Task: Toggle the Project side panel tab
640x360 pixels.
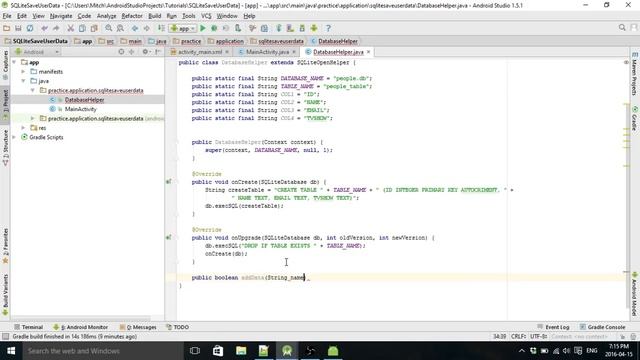Action: pos(5,104)
